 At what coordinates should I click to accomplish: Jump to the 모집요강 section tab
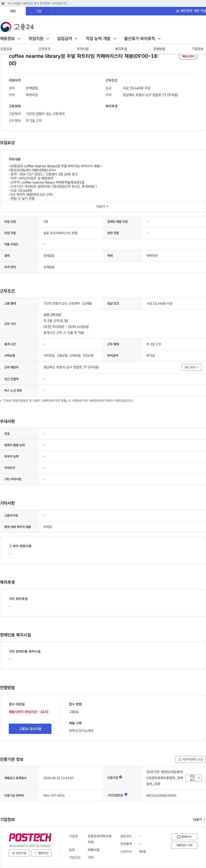[x=6, y=49]
